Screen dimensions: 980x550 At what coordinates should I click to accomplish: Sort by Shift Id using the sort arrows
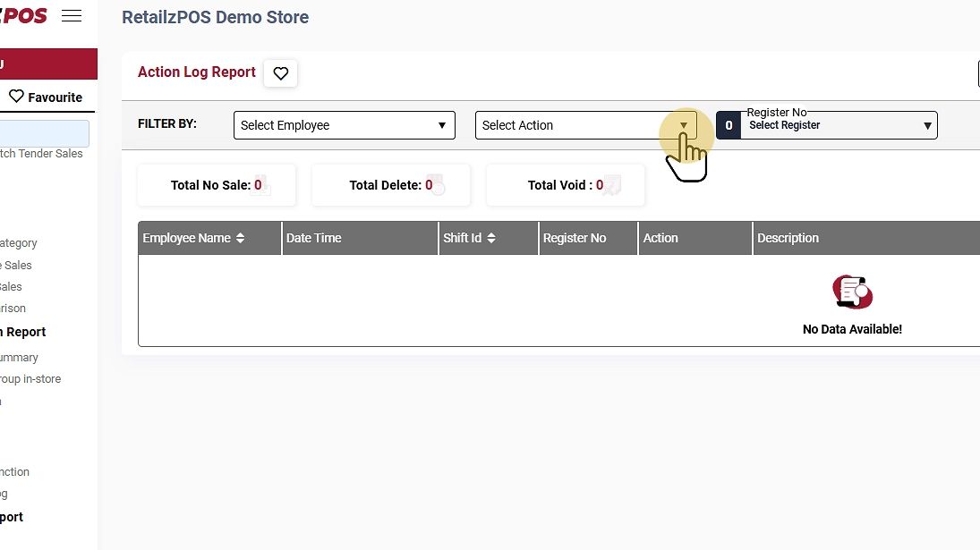[491, 239]
